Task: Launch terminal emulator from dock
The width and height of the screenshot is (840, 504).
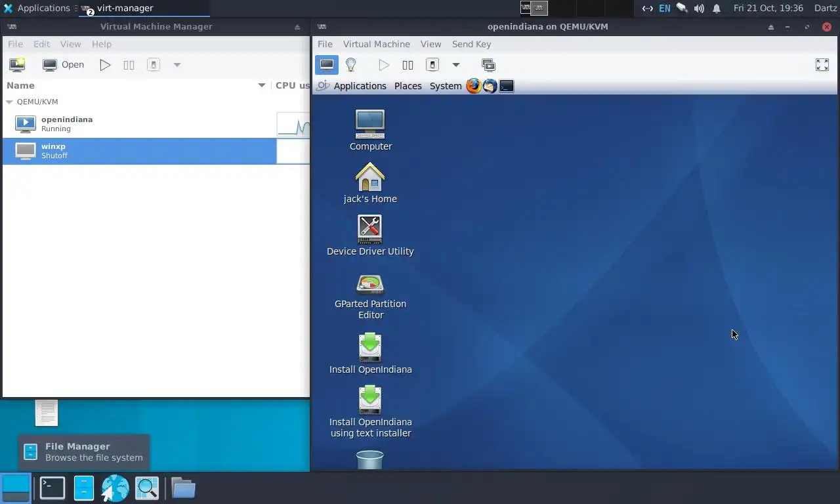Action: [x=52, y=488]
